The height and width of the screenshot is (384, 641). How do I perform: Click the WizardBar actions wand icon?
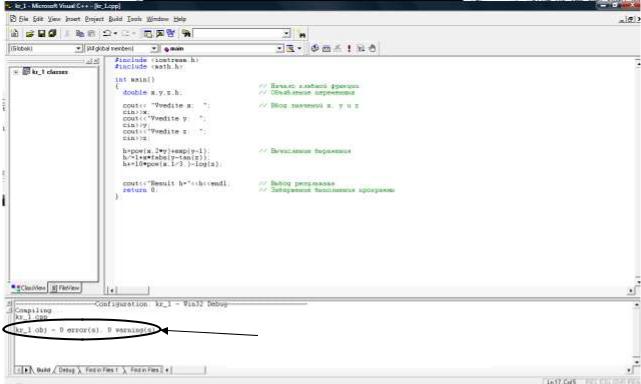point(290,48)
